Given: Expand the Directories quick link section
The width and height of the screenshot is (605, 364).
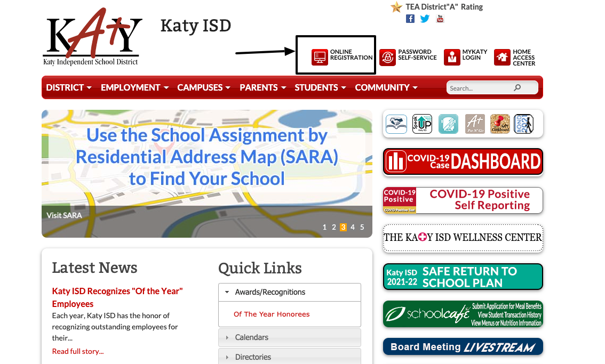Looking at the screenshot, I should [x=289, y=357].
